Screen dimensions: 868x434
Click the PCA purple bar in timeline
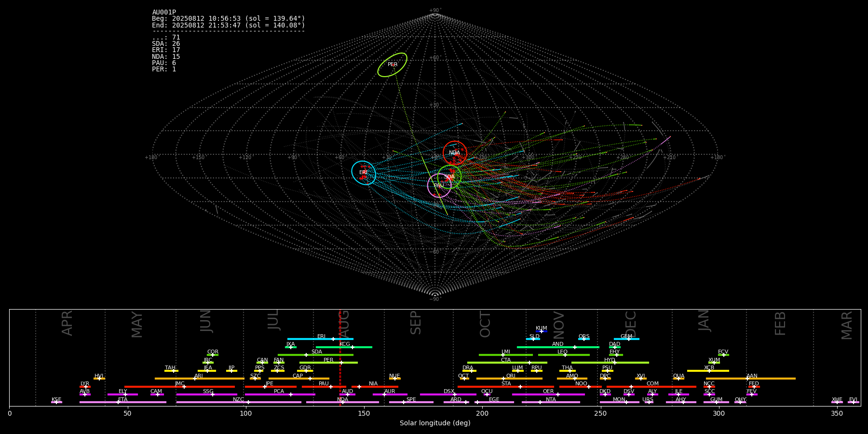pos(280,394)
